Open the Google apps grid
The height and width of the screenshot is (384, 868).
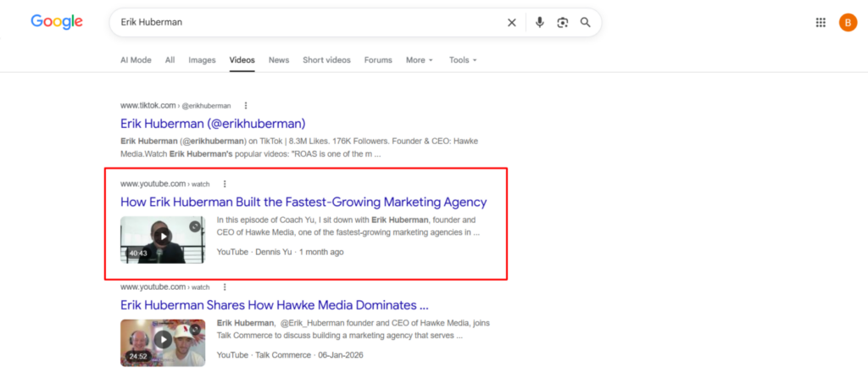[x=821, y=23]
